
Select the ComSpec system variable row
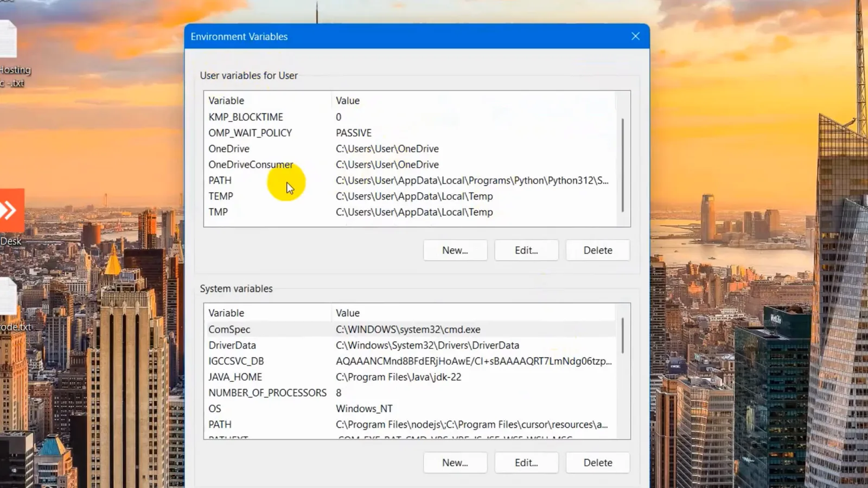[410, 330]
